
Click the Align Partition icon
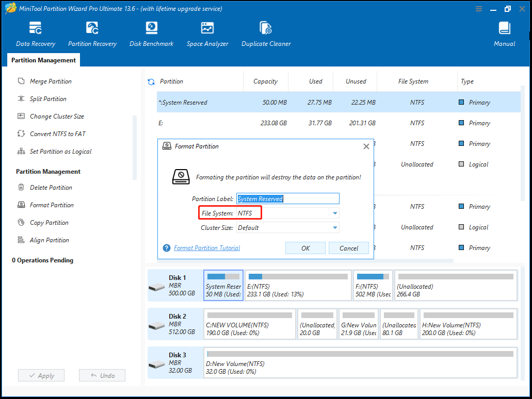pos(21,240)
